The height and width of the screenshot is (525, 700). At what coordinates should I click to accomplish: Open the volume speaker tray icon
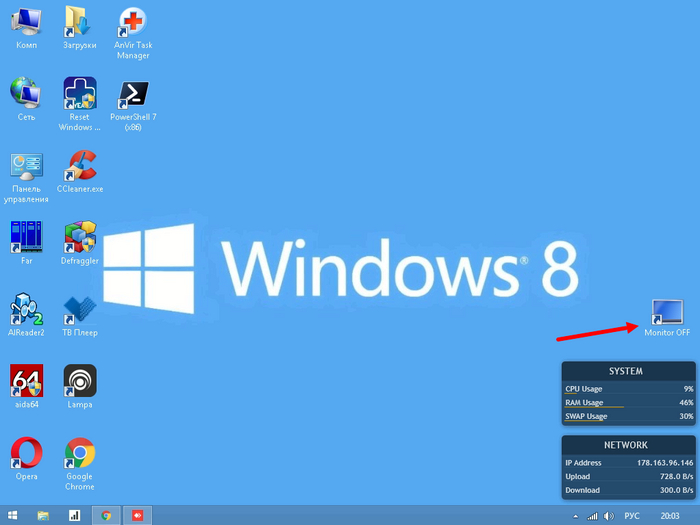pos(609,516)
